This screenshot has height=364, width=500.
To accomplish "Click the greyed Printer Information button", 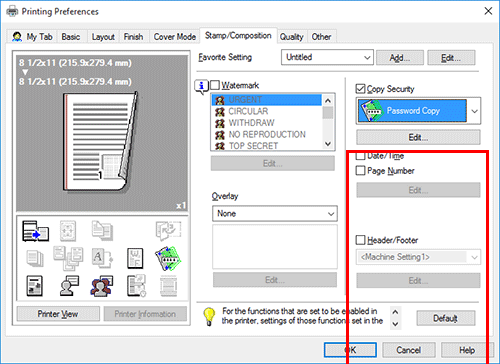I will (145, 314).
